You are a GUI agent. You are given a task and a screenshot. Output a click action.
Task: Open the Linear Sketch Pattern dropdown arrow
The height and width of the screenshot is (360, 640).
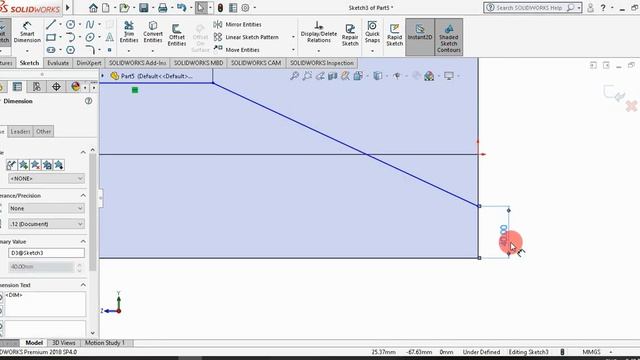pos(293,37)
